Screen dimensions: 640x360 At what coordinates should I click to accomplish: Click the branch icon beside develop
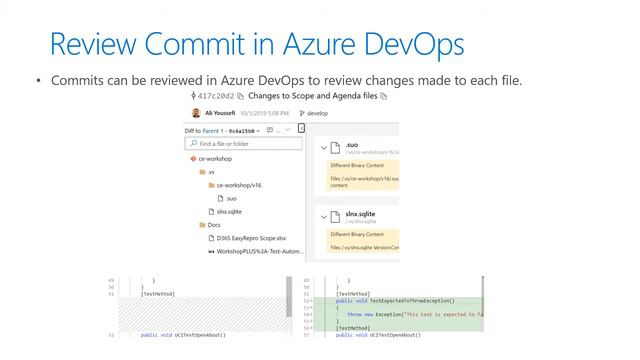click(x=302, y=113)
